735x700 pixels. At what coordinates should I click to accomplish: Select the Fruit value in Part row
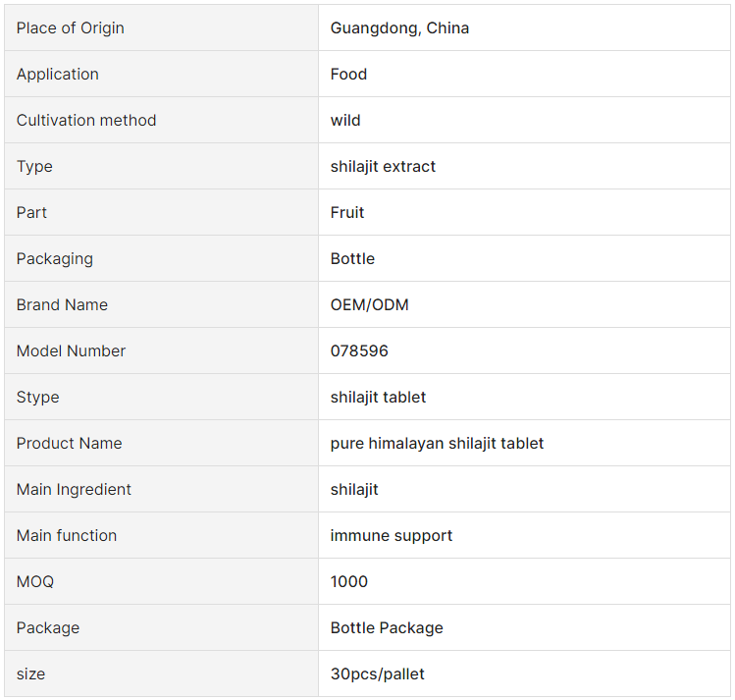click(x=347, y=212)
